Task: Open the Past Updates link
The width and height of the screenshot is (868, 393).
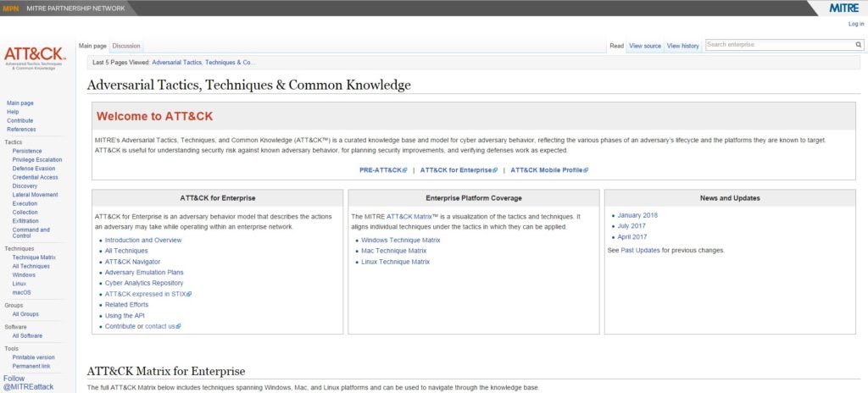Action: click(641, 250)
